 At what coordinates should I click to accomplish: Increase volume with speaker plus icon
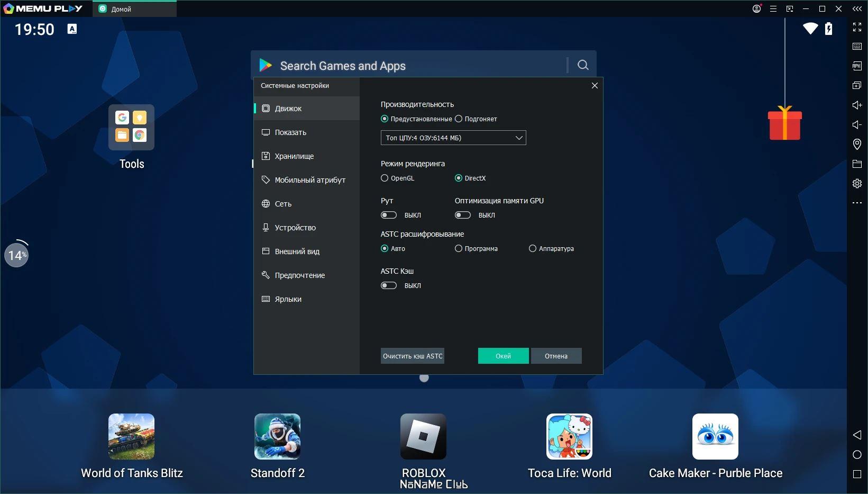857,105
